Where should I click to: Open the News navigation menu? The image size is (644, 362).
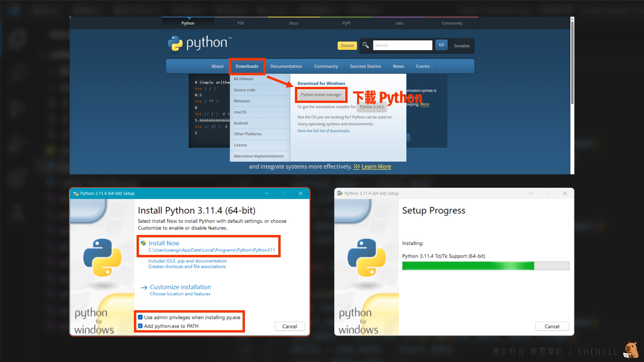tap(398, 66)
